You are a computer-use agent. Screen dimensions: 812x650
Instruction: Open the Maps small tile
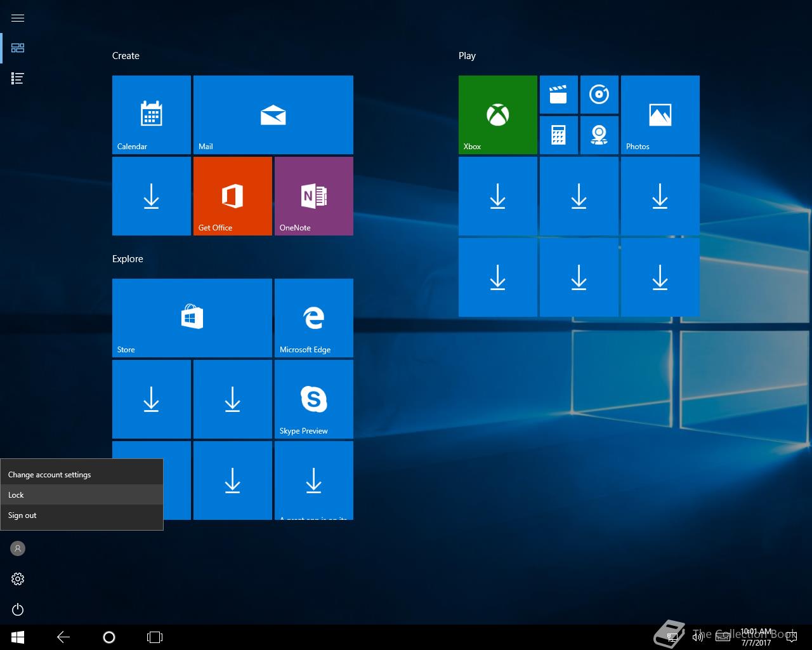599,135
